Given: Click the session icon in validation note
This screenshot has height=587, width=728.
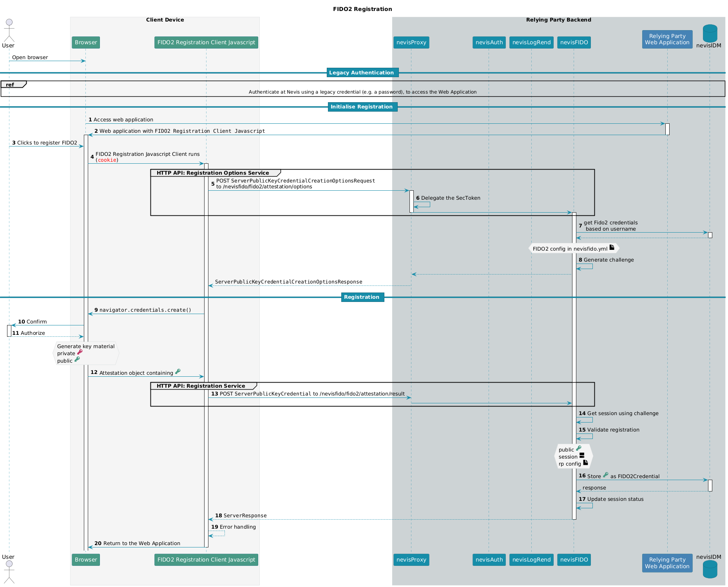Looking at the screenshot, I should coord(582,455).
